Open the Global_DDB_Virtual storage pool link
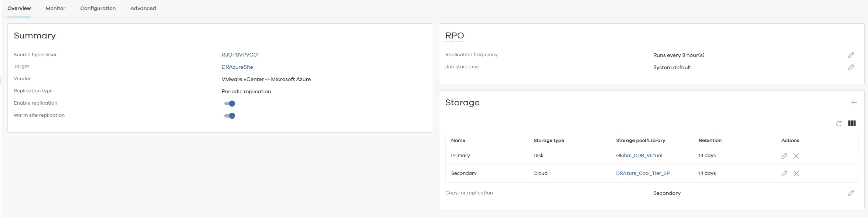Screen dimensions: 868x217 (x=639, y=156)
